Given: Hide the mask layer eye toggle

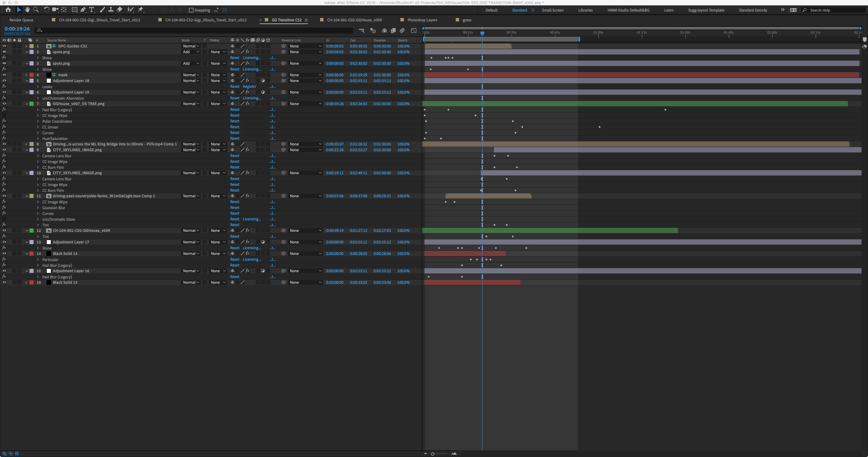Looking at the screenshot, I should (x=4, y=75).
